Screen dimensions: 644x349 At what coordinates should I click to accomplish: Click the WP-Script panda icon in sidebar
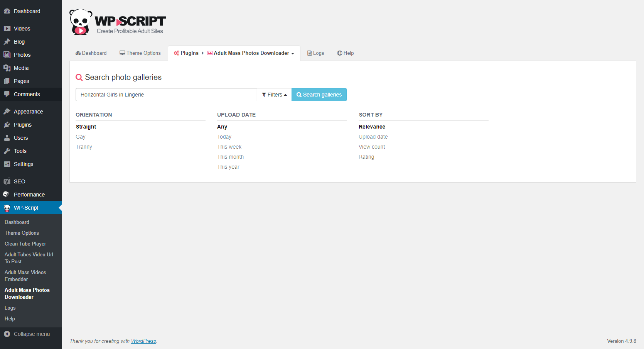tap(7, 208)
